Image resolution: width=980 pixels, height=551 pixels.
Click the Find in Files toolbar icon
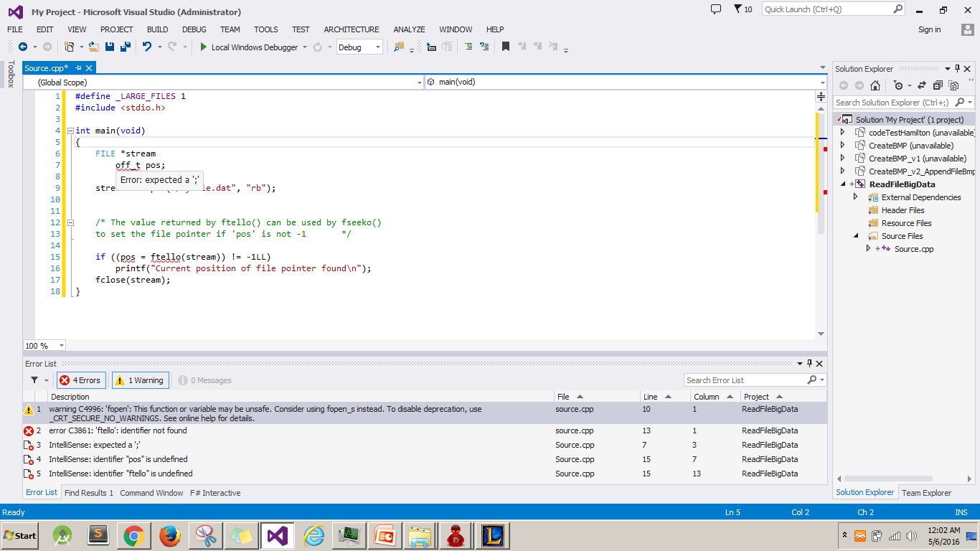(399, 47)
